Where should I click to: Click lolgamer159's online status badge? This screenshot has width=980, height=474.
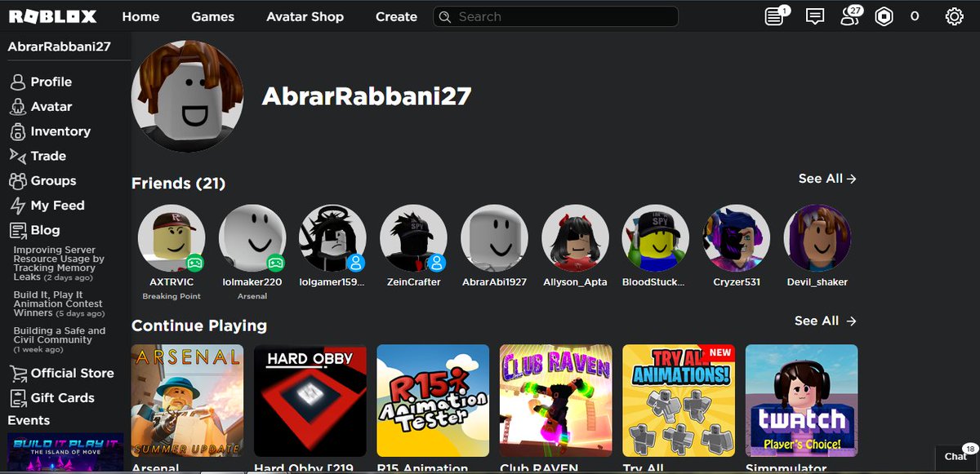point(356,263)
